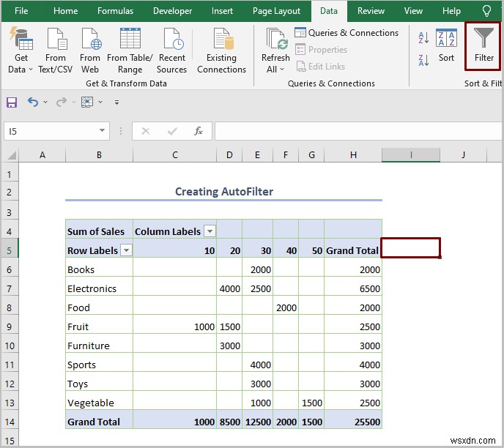The image size is (504, 448).
Task: Expand the Column Labels filter dropdown
Action: (210, 231)
